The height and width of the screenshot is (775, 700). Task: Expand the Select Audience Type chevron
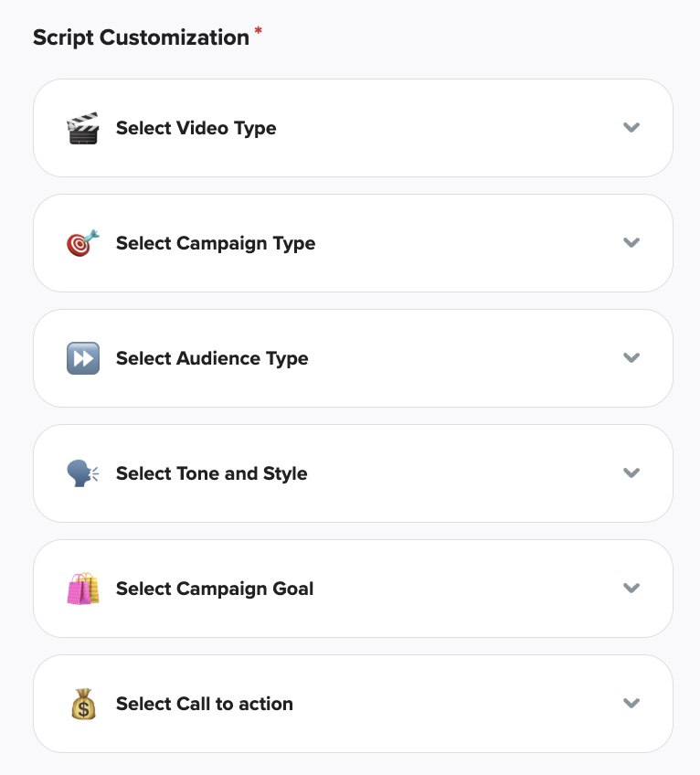(631, 358)
